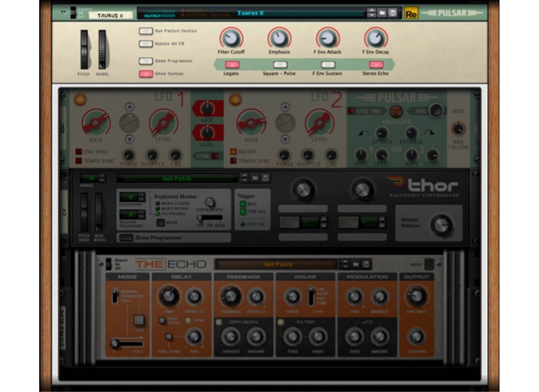Enable LFO 1 Env Sync
The height and width of the screenshot is (392, 539).
pos(79,151)
